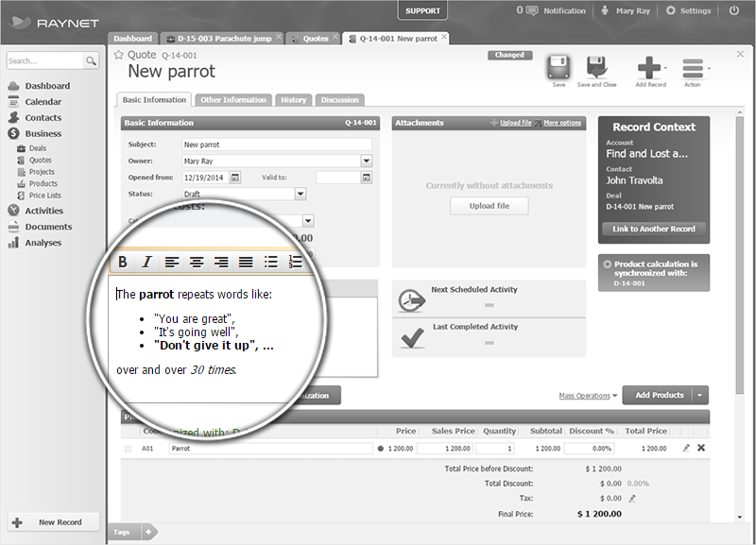Image resolution: width=756 pixels, height=545 pixels.
Task: Open calendar picker for Opened from
Action: 234,178
